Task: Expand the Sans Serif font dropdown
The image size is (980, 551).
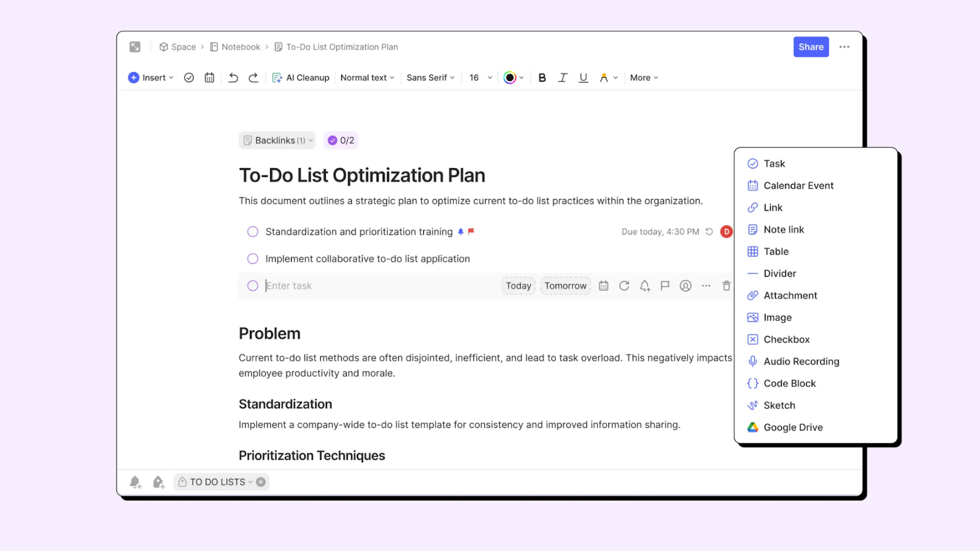Action: (x=431, y=78)
